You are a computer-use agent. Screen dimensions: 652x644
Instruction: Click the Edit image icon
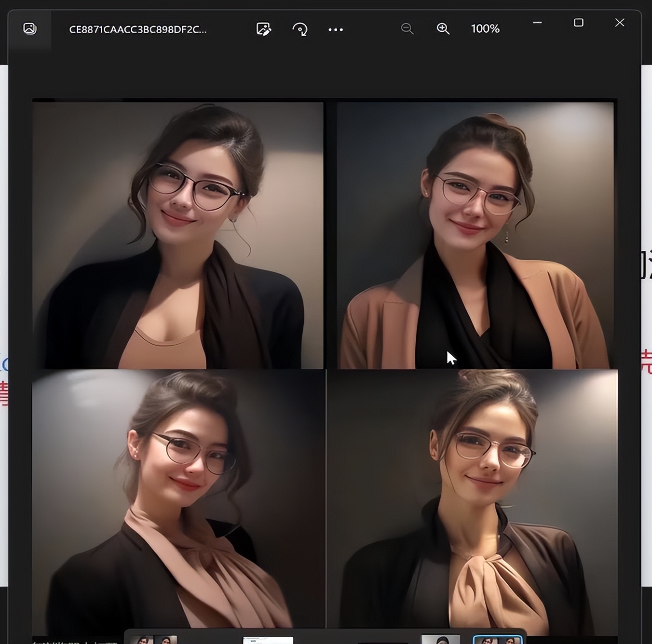click(x=263, y=29)
